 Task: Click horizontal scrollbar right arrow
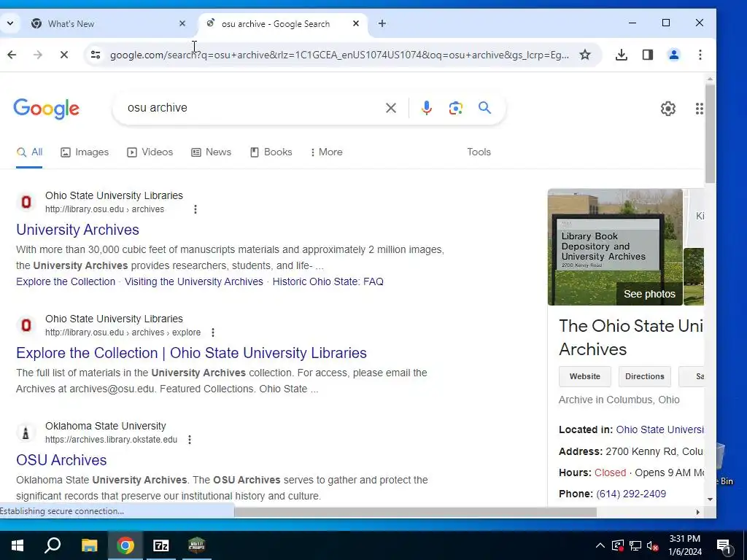tap(698, 512)
